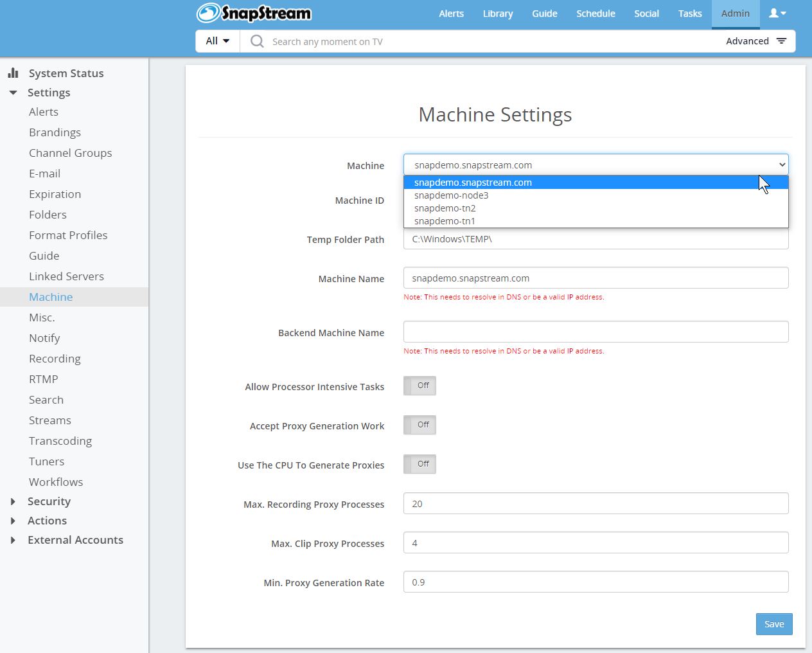Click the System Status bar chart icon
Viewport: 812px width, 653px height.
[13, 73]
